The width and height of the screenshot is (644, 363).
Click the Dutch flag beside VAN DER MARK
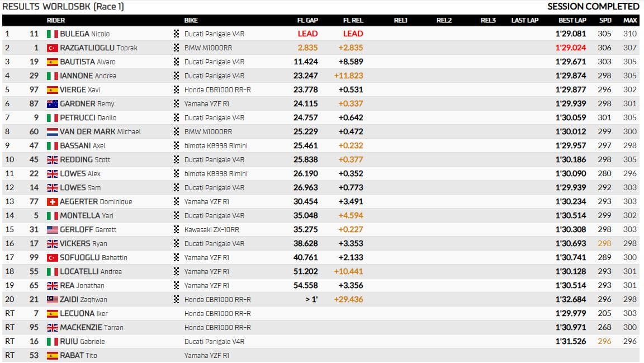click(52, 132)
